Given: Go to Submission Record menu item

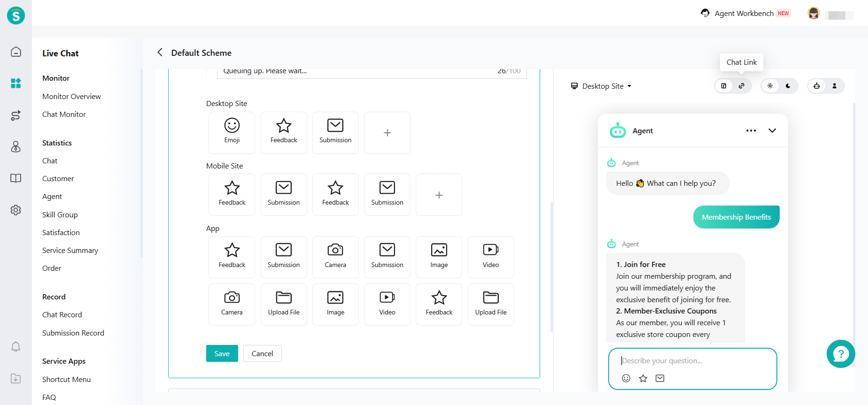Looking at the screenshot, I should click(x=73, y=333).
